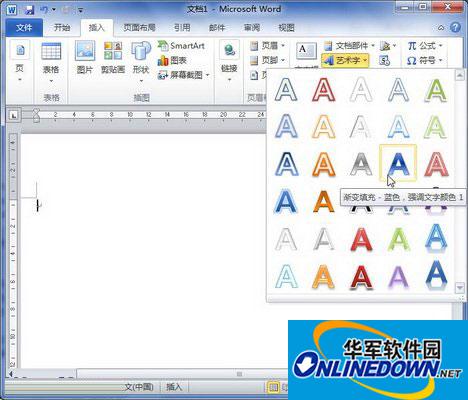Expand the 表格 dropdown arrow
This screenshot has height=400, width=468.
click(51, 81)
